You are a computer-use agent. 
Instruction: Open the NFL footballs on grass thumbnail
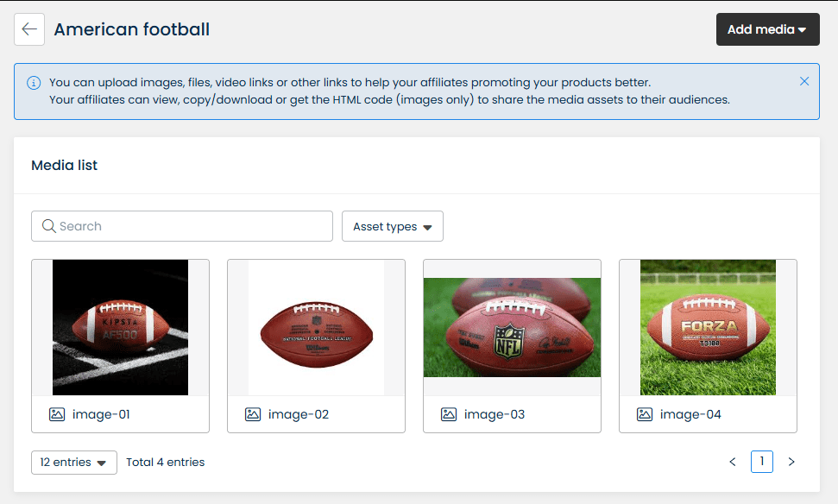pyautogui.click(x=512, y=327)
